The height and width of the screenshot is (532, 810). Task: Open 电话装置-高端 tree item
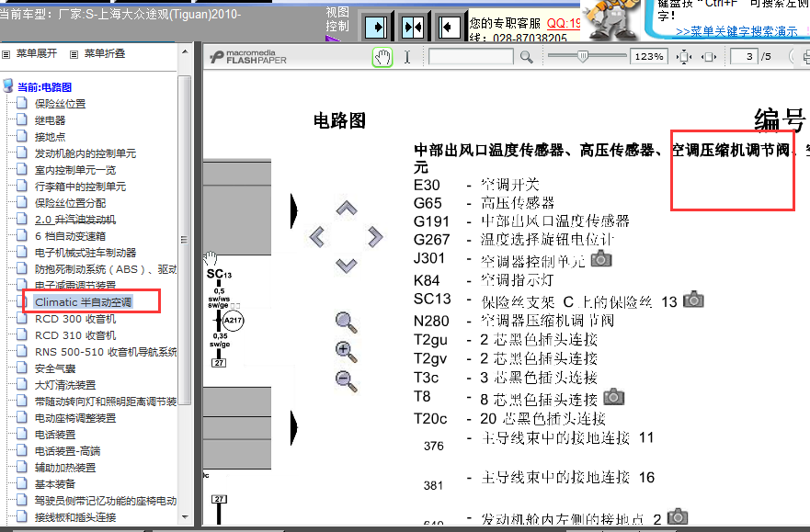pos(68,451)
